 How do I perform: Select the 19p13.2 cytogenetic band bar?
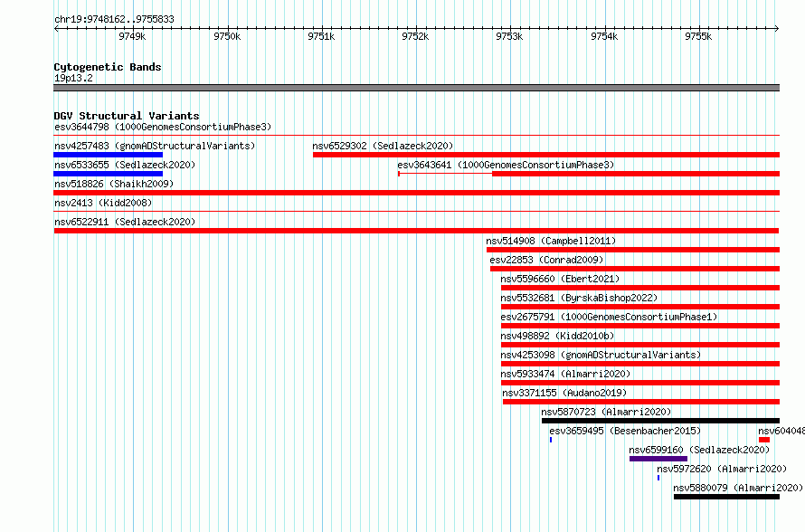[x=416, y=88]
